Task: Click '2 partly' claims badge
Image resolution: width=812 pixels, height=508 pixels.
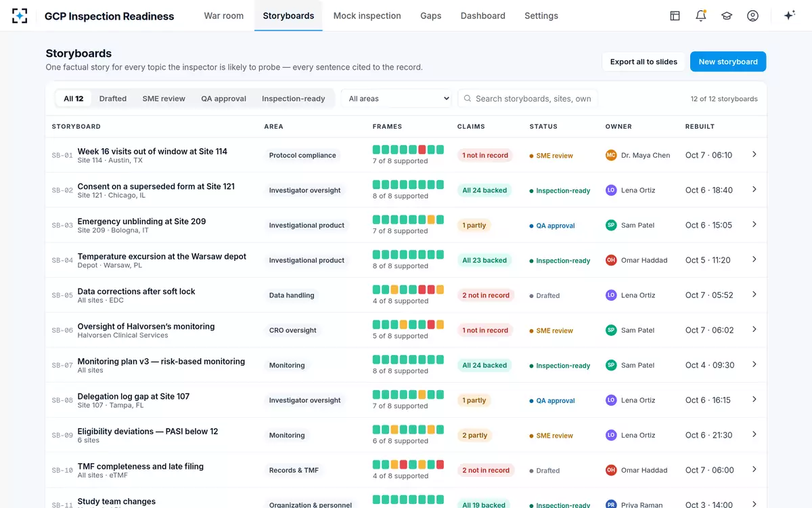Action: pyautogui.click(x=475, y=436)
